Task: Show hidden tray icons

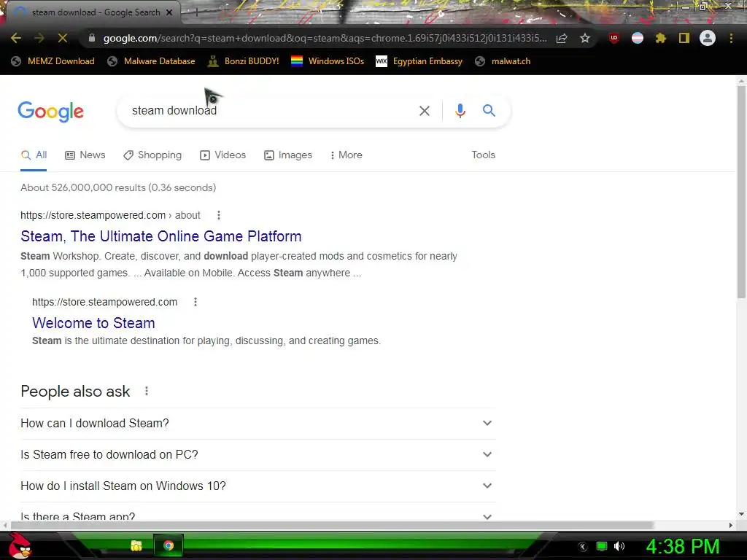Action: tap(583, 546)
